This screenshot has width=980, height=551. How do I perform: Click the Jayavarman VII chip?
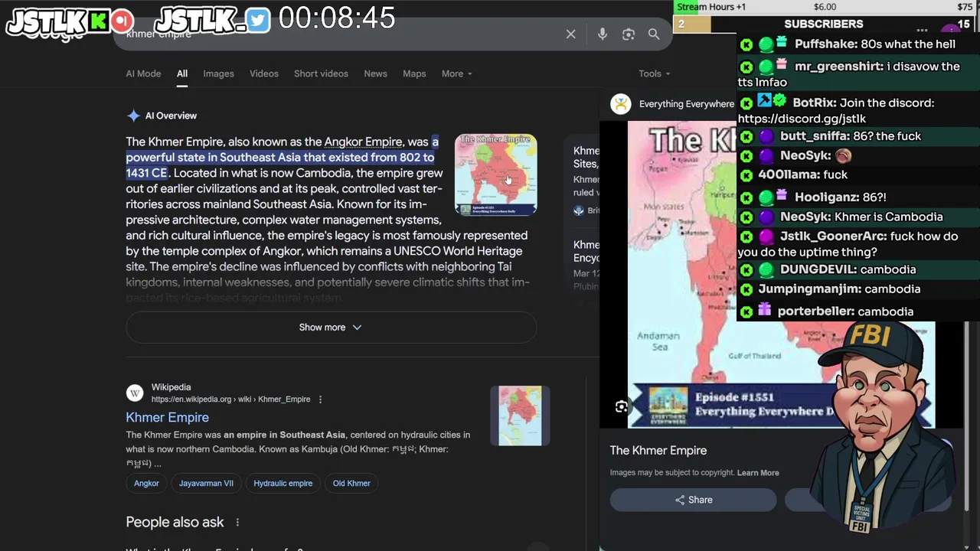(206, 483)
